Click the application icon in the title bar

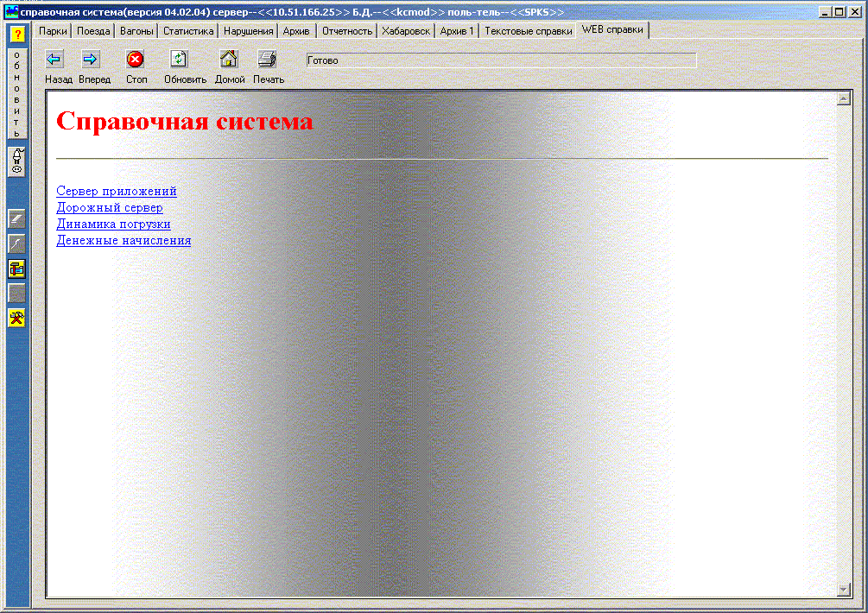click(11, 11)
